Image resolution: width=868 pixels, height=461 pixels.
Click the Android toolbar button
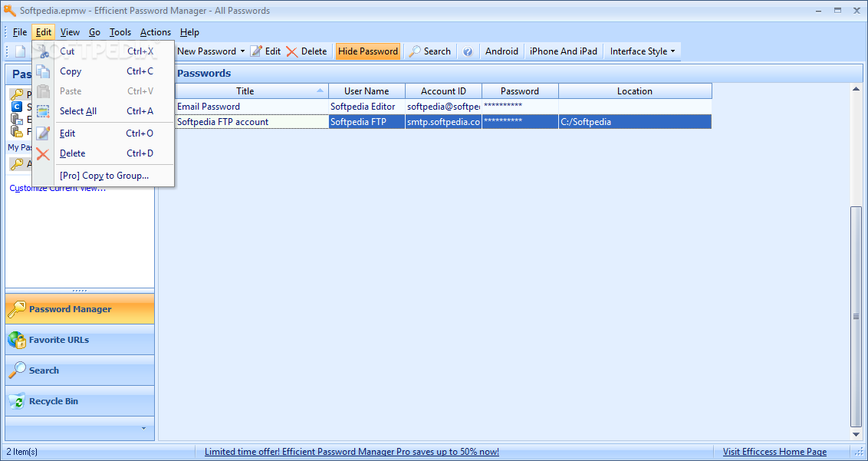[x=501, y=51]
